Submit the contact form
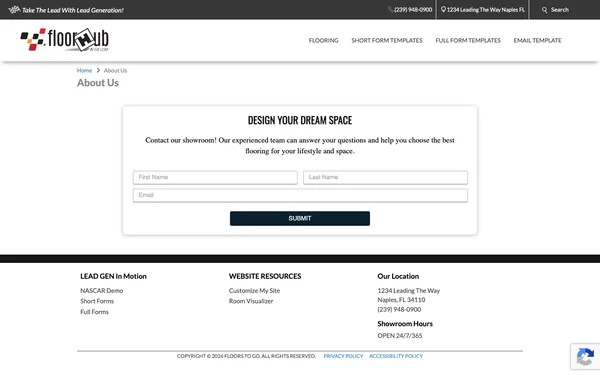This screenshot has height=375, width=600. coord(300,218)
